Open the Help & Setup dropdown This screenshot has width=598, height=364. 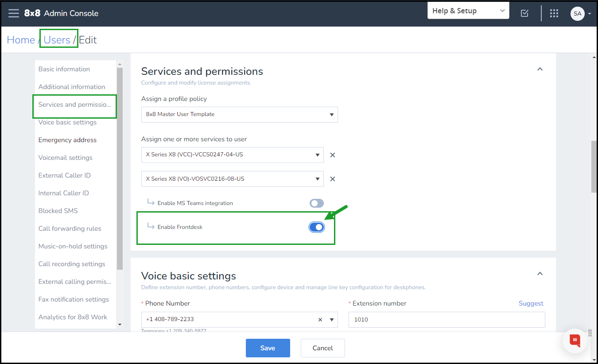[468, 11]
